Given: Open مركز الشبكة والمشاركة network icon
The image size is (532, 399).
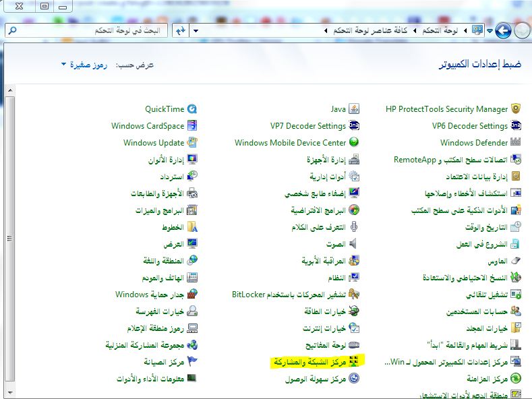Looking at the screenshot, I should tap(354, 362).
